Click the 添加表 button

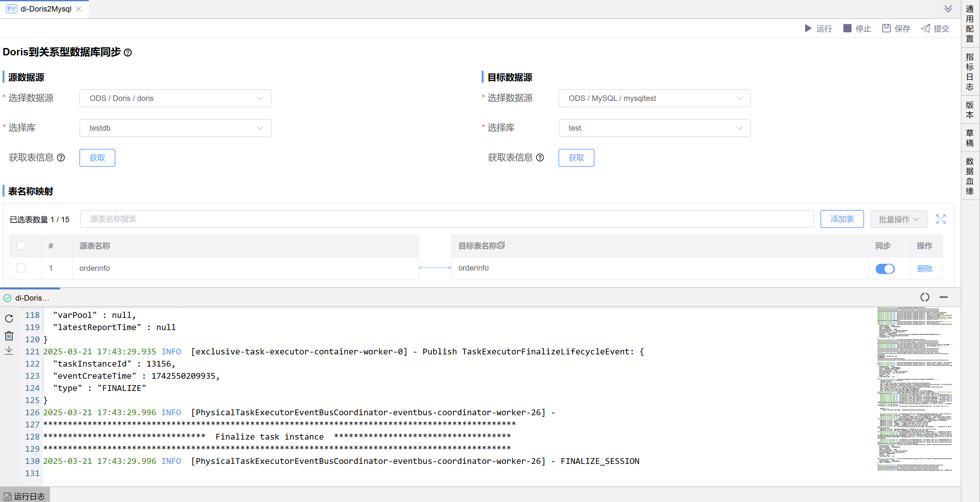click(x=842, y=219)
